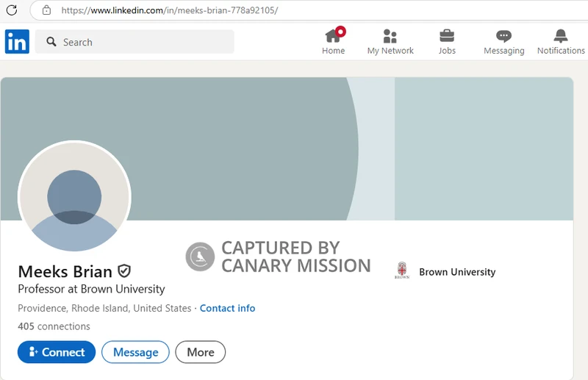The width and height of the screenshot is (588, 380).
Task: Click the site lock icon in address bar
Action: [x=46, y=10]
